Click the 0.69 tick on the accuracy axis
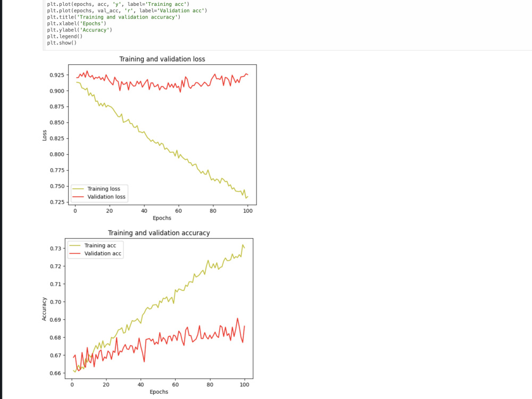Image resolution: width=532 pixels, height=399 pixels. click(x=56, y=320)
